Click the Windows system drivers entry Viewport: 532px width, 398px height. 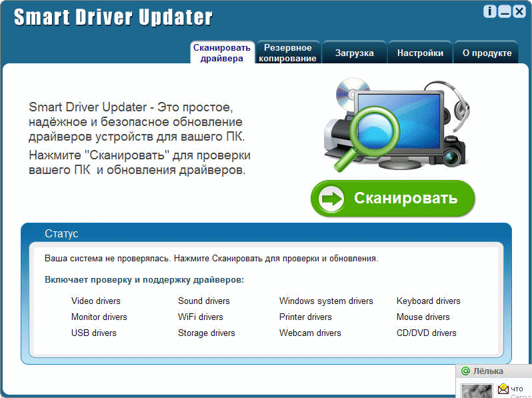(x=326, y=301)
